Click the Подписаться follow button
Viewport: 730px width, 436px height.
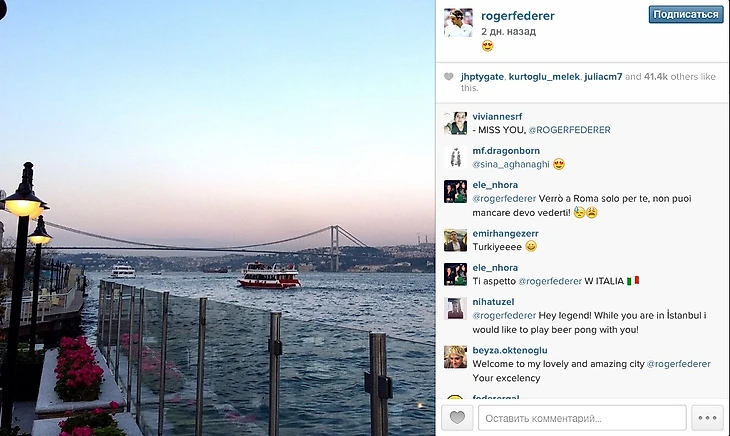pos(686,14)
